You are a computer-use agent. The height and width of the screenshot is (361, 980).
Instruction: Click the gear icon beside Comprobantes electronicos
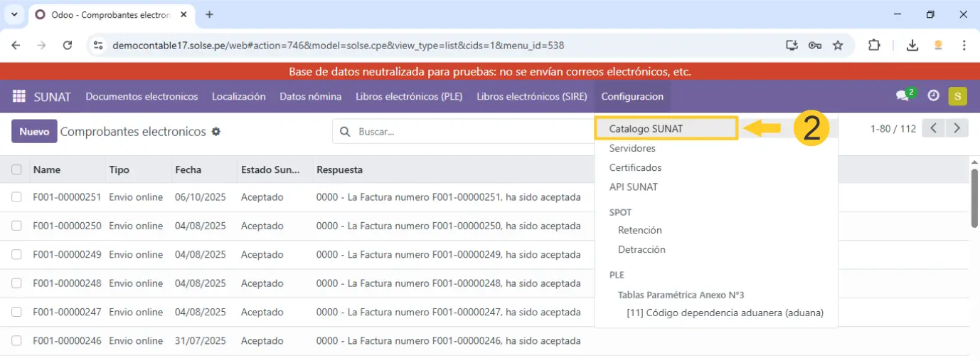point(216,132)
